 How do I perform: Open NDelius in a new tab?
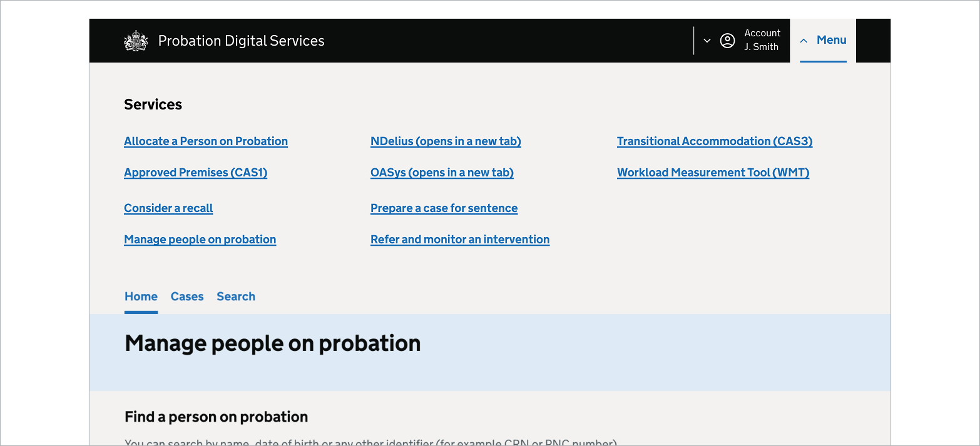point(446,141)
